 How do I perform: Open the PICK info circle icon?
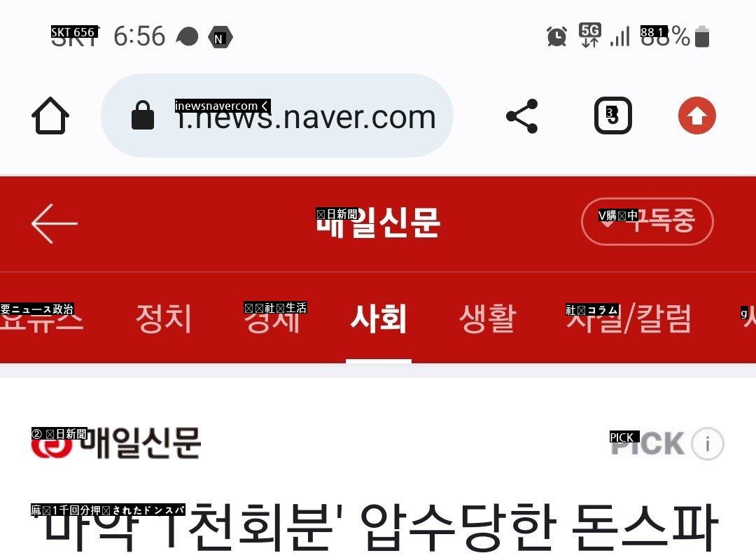[x=707, y=443]
